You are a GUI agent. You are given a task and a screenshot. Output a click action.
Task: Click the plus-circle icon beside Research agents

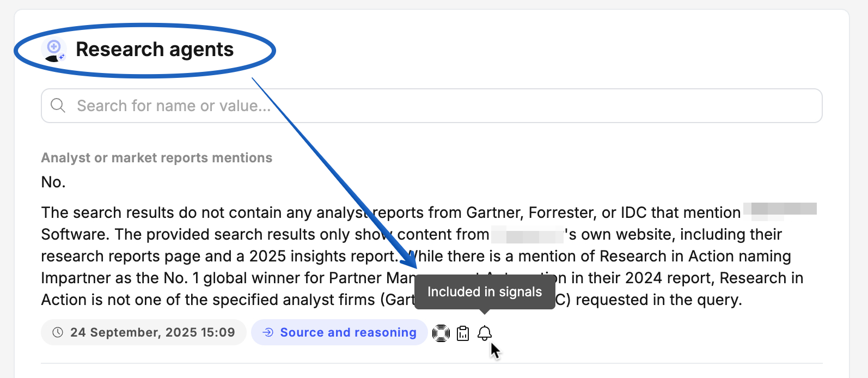pos(53,46)
